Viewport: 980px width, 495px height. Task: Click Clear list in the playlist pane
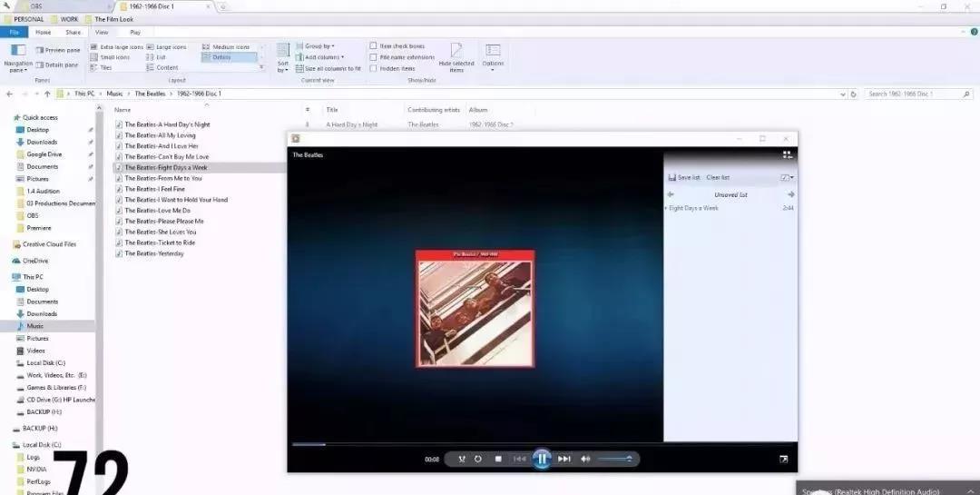click(x=718, y=177)
